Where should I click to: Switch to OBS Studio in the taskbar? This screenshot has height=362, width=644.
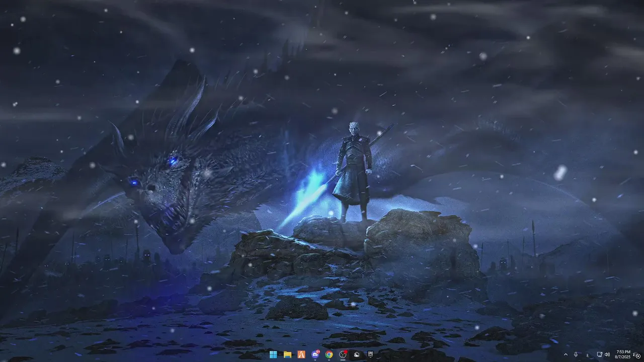(x=343, y=354)
